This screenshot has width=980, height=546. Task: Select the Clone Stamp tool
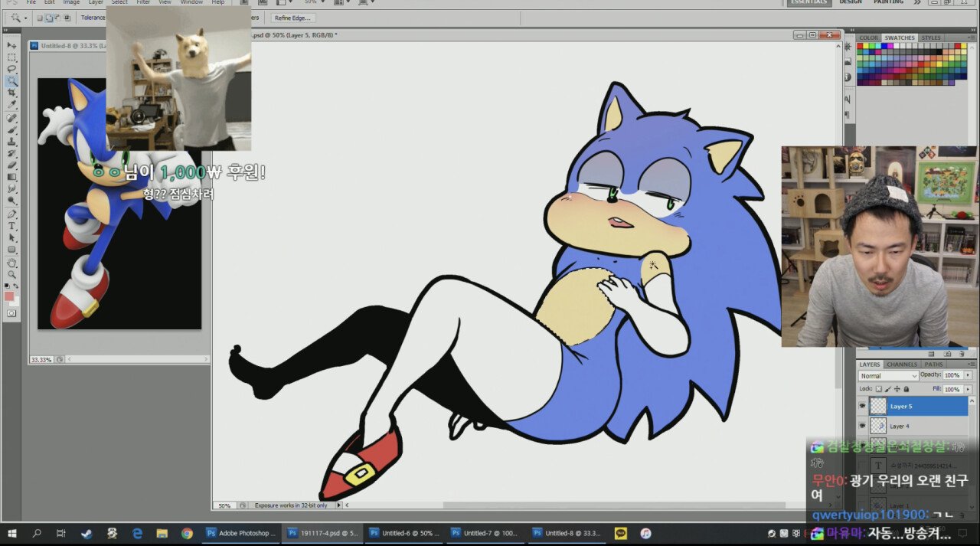pos(12,142)
